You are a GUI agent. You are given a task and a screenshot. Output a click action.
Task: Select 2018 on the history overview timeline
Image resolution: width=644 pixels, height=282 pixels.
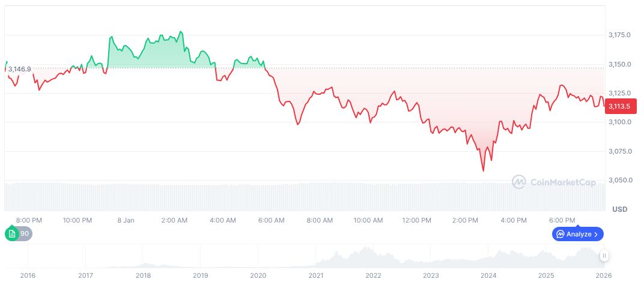tap(143, 275)
